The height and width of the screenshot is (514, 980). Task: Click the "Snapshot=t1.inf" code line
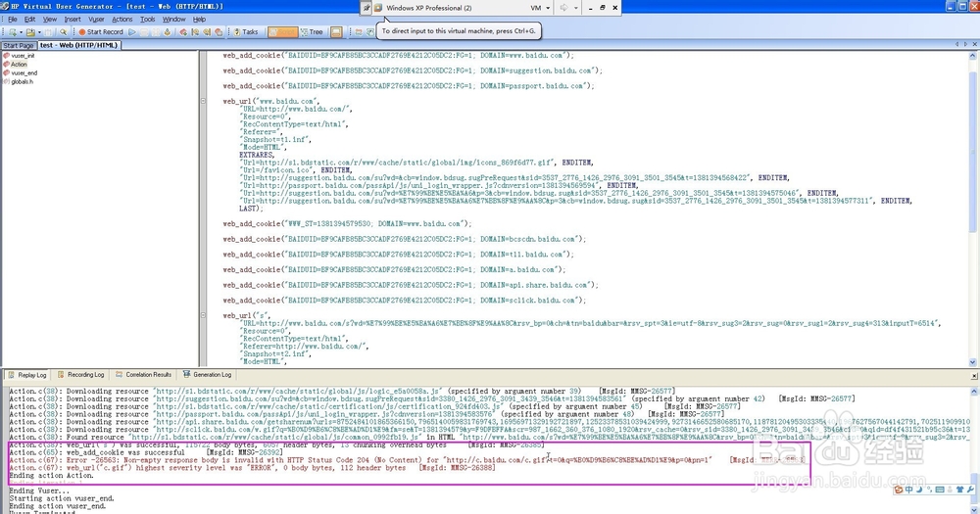[274, 139]
